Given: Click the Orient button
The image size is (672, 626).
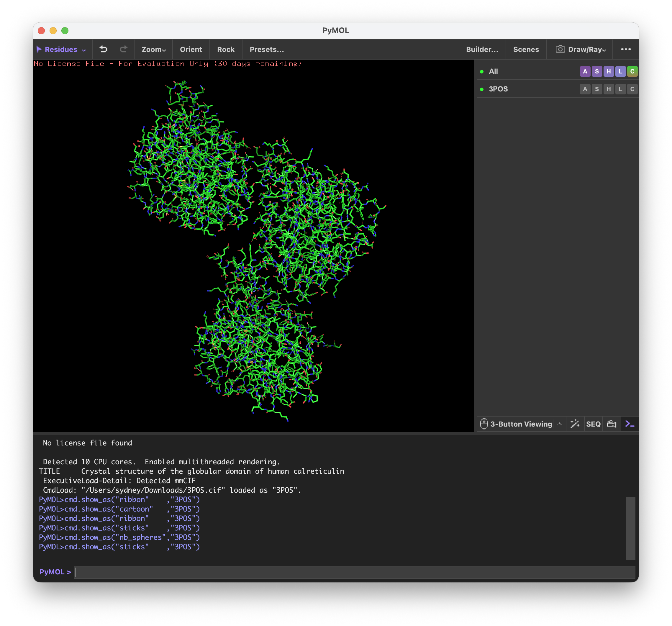Looking at the screenshot, I should pyautogui.click(x=191, y=49).
